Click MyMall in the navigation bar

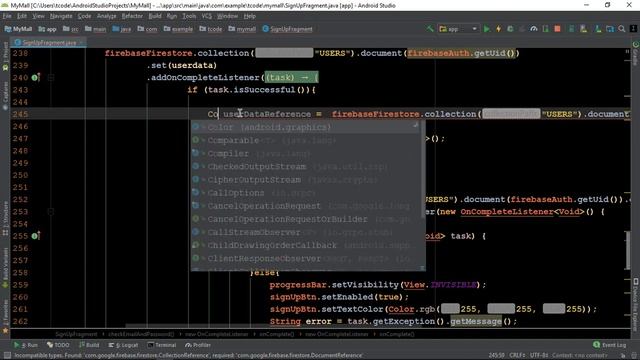18,29
